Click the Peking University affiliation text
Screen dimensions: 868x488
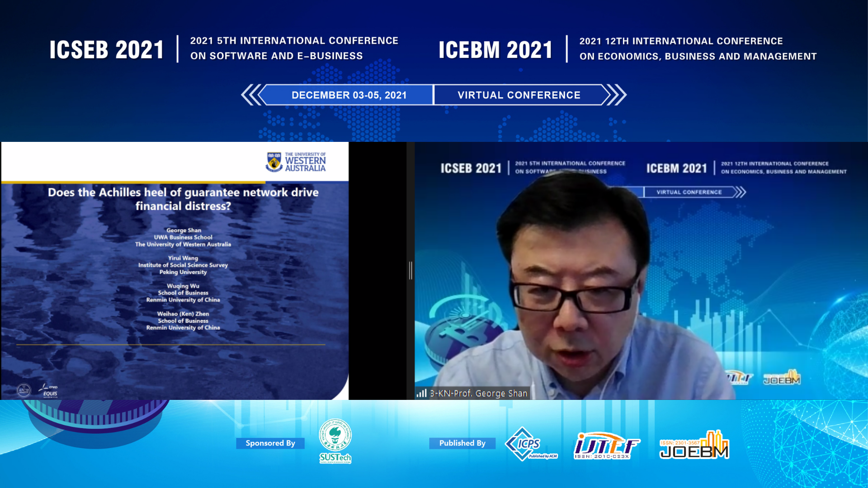(x=183, y=272)
